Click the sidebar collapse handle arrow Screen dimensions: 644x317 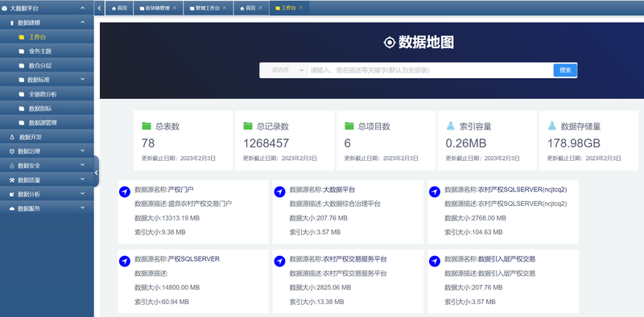pyautogui.click(x=96, y=173)
